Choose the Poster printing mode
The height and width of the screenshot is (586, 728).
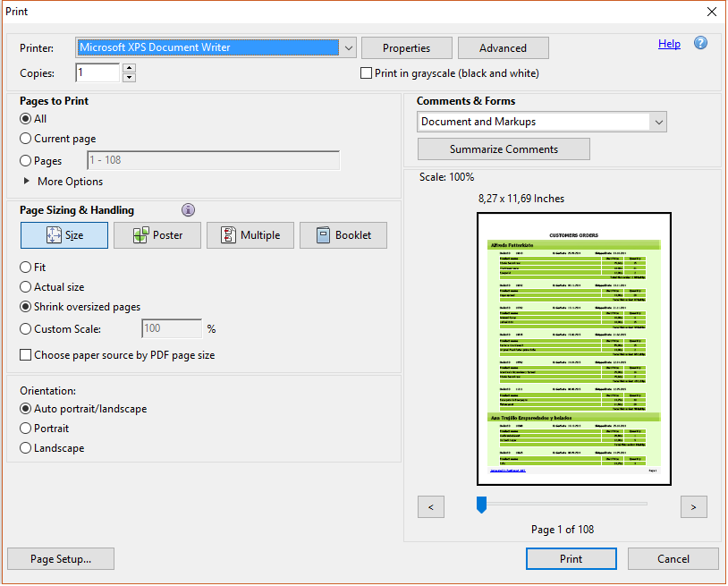click(157, 235)
